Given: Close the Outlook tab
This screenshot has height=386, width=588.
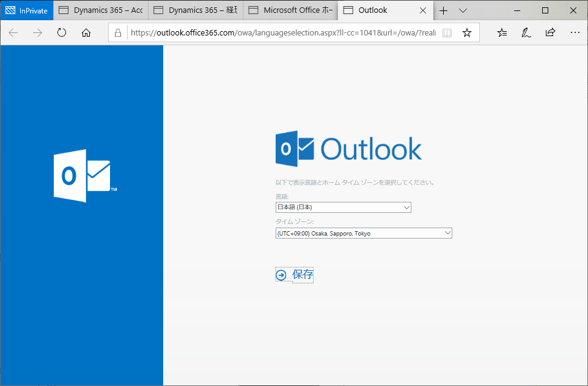Looking at the screenshot, I should click(x=423, y=10).
